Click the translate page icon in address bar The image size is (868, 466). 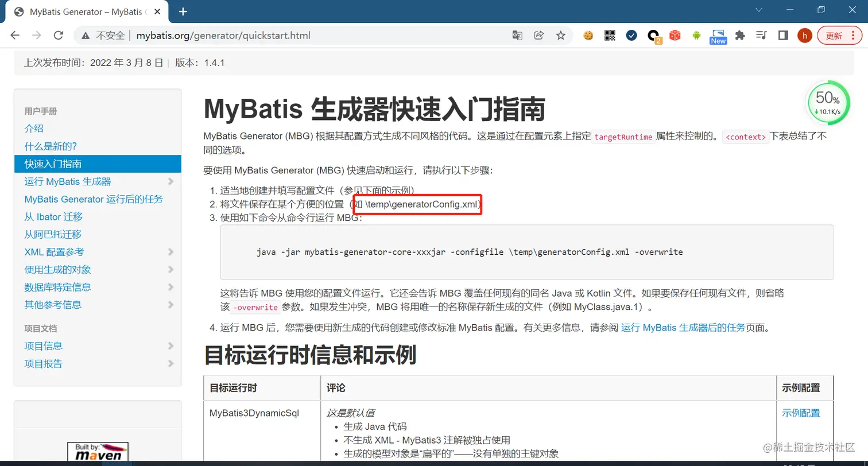[x=517, y=35]
